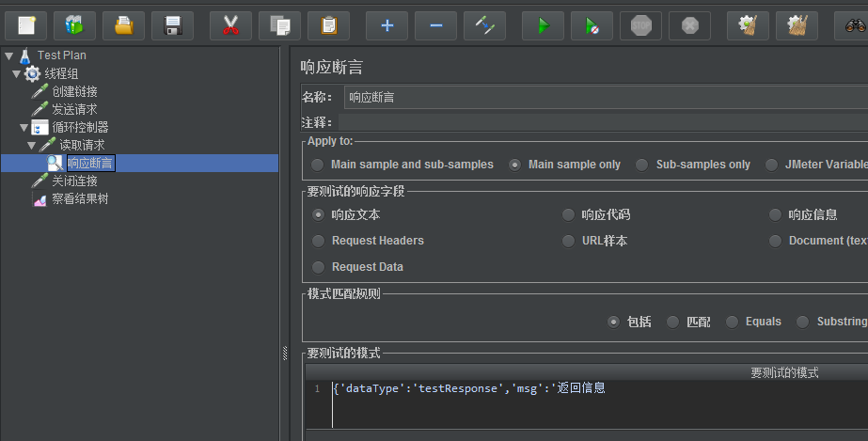Select Request Headers field option
This screenshot has width=868, height=441.
pos(318,241)
